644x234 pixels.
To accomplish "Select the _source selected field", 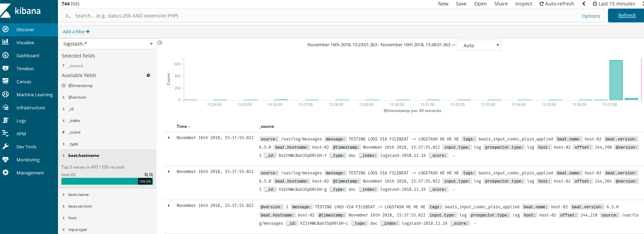I will (75, 66).
